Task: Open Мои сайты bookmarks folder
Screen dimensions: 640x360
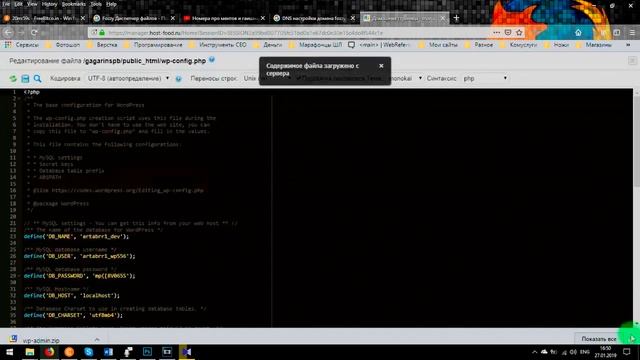Action: pos(438,45)
